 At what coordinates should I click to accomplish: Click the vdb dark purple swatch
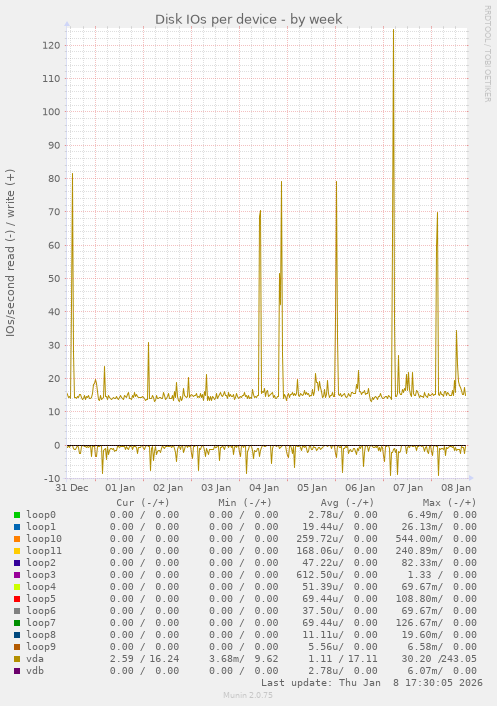coord(17,671)
